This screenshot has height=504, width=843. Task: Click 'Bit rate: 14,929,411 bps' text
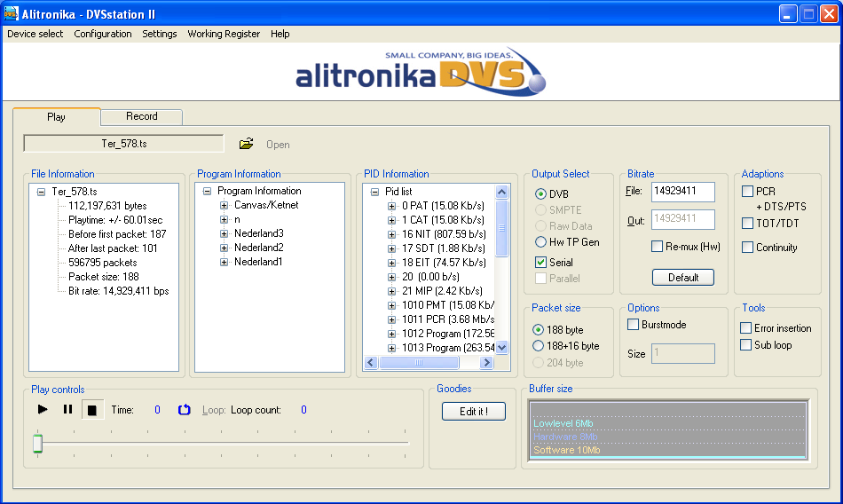(118, 291)
